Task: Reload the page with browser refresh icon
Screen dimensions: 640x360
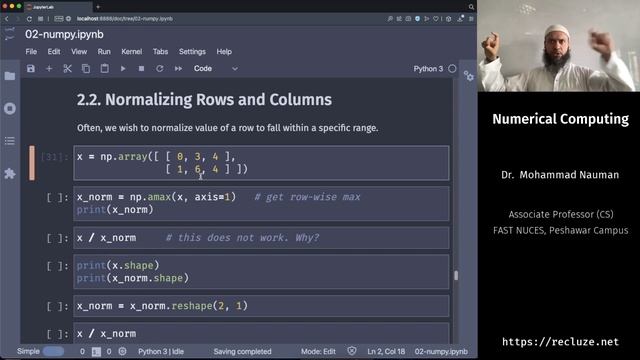Action: click(29, 19)
